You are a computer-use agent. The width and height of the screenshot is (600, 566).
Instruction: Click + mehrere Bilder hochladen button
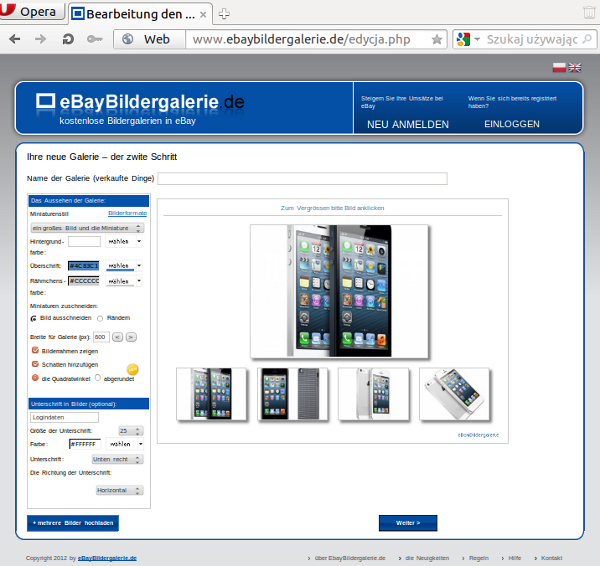(73, 523)
